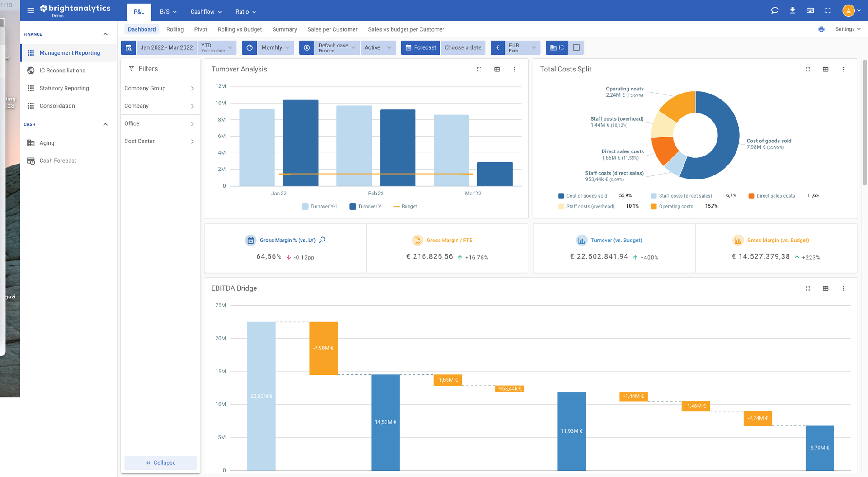Switch to the Rolling vs Budget tab
Screen dimensions: 868x477
coord(240,29)
